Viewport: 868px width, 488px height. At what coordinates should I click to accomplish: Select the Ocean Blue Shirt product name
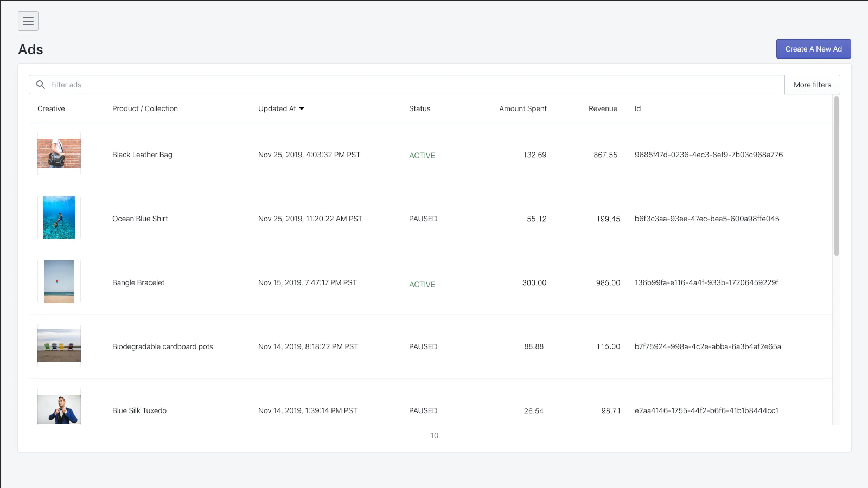tap(140, 219)
